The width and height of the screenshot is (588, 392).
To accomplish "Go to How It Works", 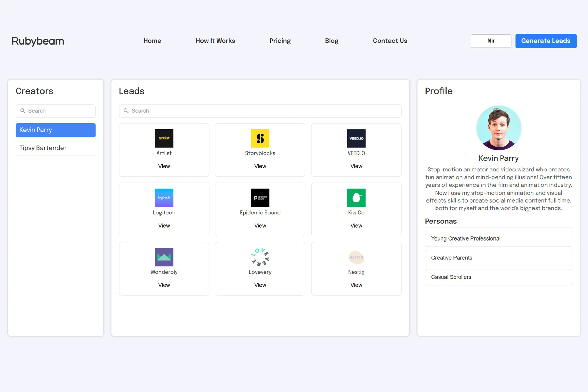I will [215, 41].
